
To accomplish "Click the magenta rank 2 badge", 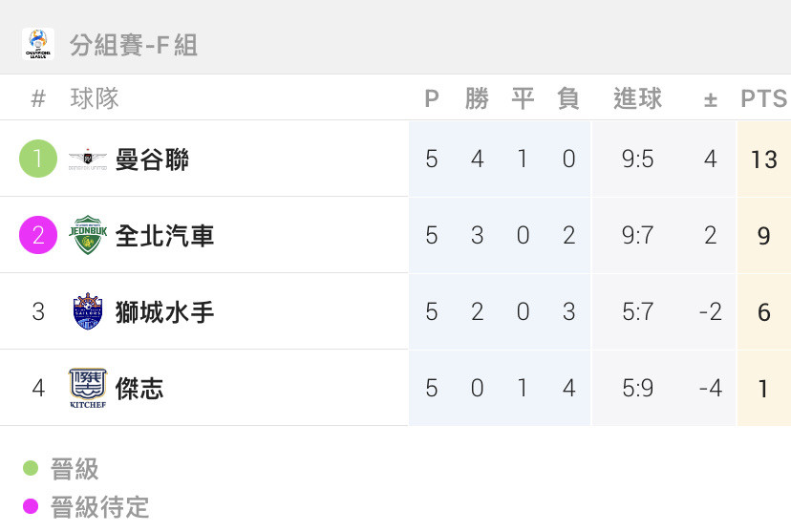I will point(38,235).
